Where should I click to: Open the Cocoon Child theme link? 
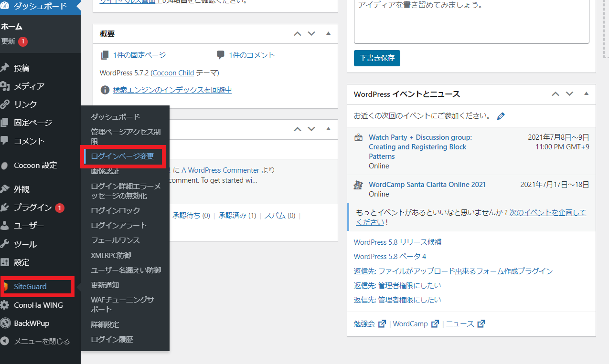(173, 73)
